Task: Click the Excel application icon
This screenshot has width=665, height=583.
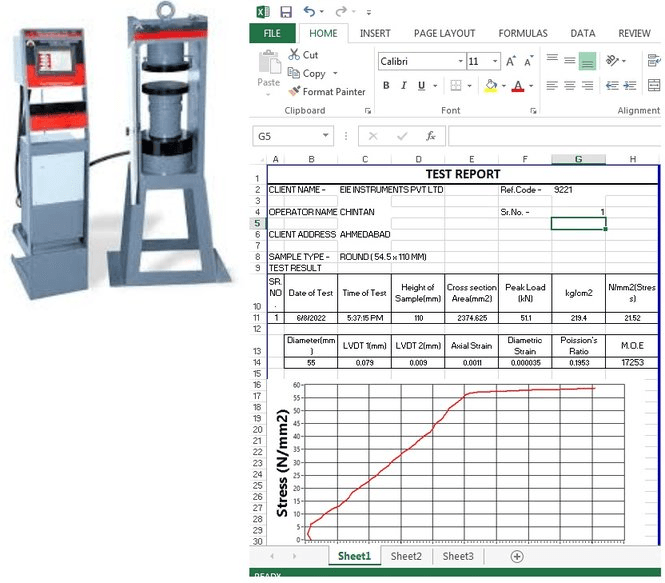Action: coord(263,12)
